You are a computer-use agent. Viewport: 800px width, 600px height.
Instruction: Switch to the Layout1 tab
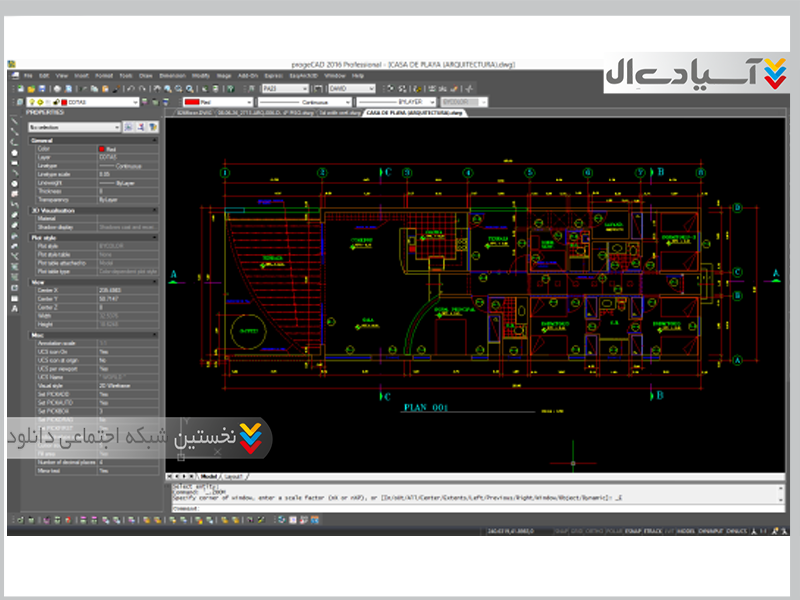(233, 477)
